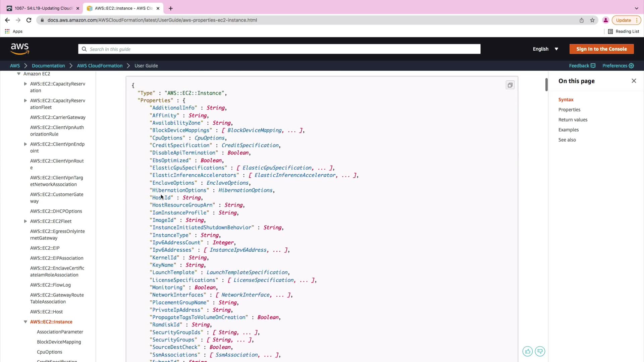Click the Search in this guide field

click(x=279, y=49)
